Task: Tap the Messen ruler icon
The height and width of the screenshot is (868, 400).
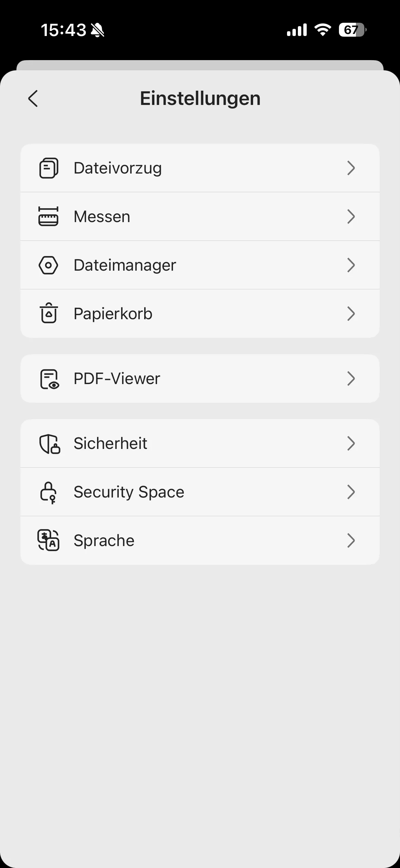Action: [x=49, y=217]
